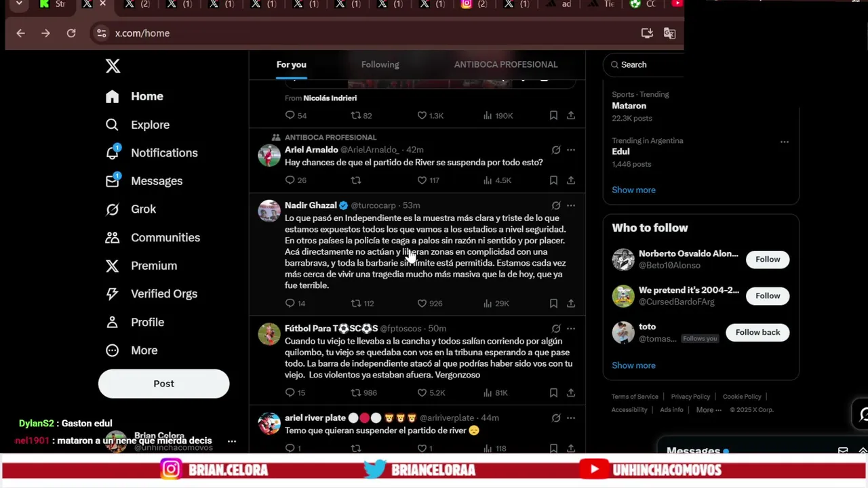Click Grok icon on Nadir Ghazal's post
The image size is (868, 488).
[x=556, y=205]
